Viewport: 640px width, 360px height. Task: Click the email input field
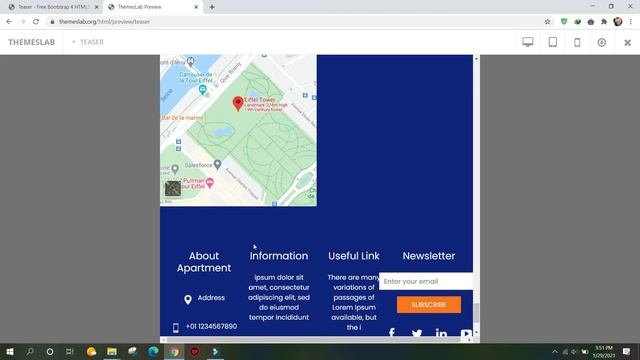click(x=426, y=281)
